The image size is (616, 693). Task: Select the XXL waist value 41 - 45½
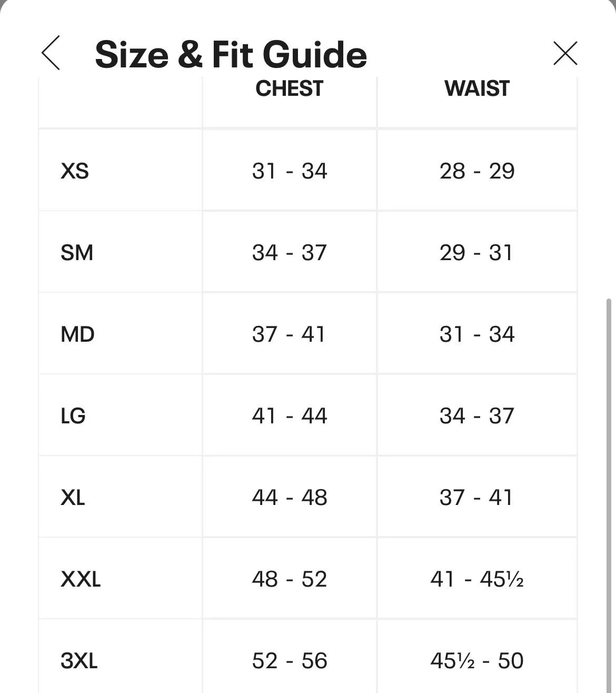pyautogui.click(x=477, y=579)
